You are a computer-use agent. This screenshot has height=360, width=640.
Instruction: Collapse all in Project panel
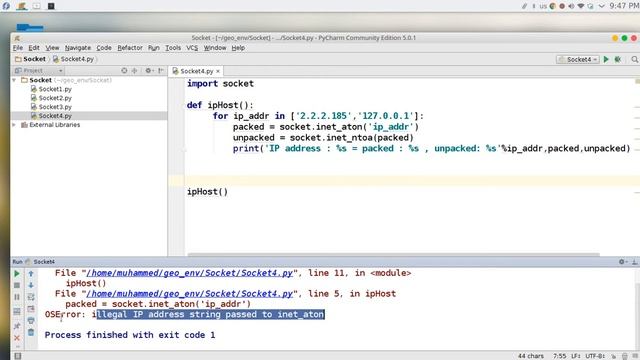pyautogui.click(x=134, y=71)
